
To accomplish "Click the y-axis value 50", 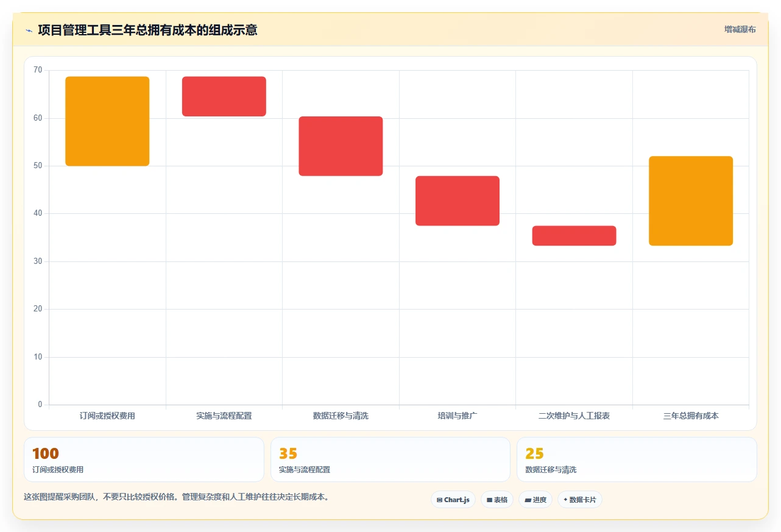I will coord(38,166).
